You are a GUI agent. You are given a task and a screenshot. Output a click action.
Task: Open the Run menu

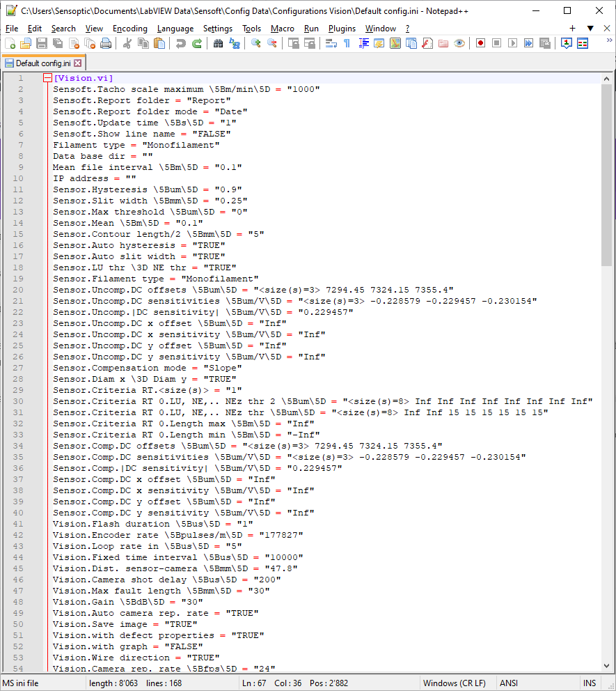311,29
